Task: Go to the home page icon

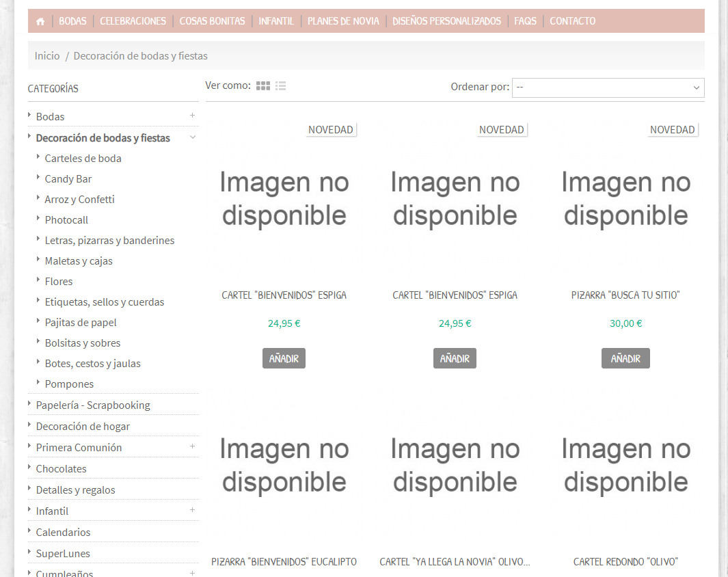Action: [40, 21]
